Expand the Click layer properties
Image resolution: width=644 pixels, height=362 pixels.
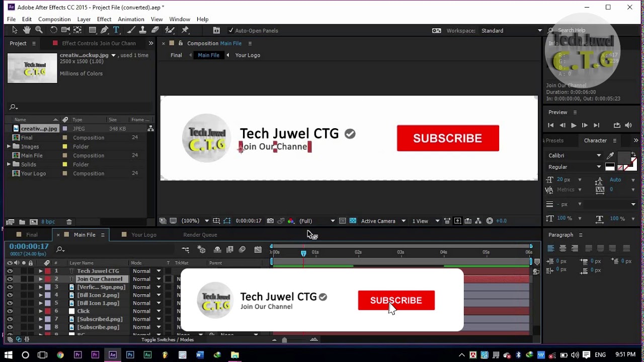click(x=40, y=311)
